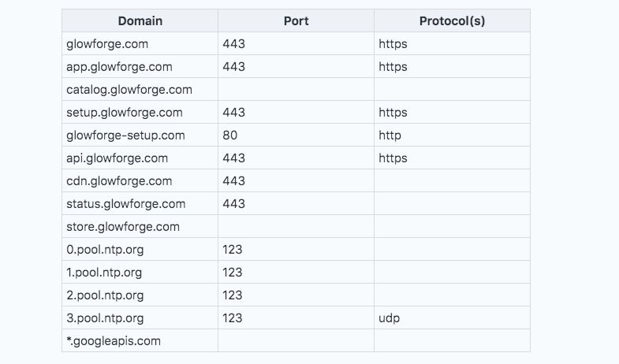Viewport: 619px width, 364px height.
Task: Select the 3.pool.ntp.org domain cell
Action: click(x=104, y=318)
